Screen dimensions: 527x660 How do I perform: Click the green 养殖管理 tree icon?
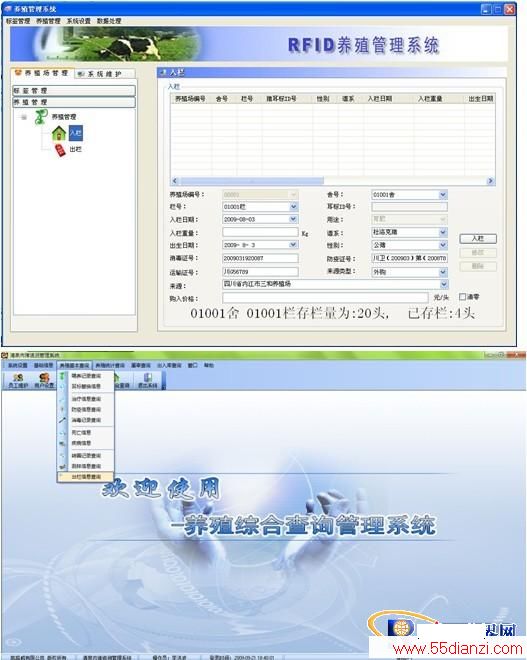click(41, 117)
